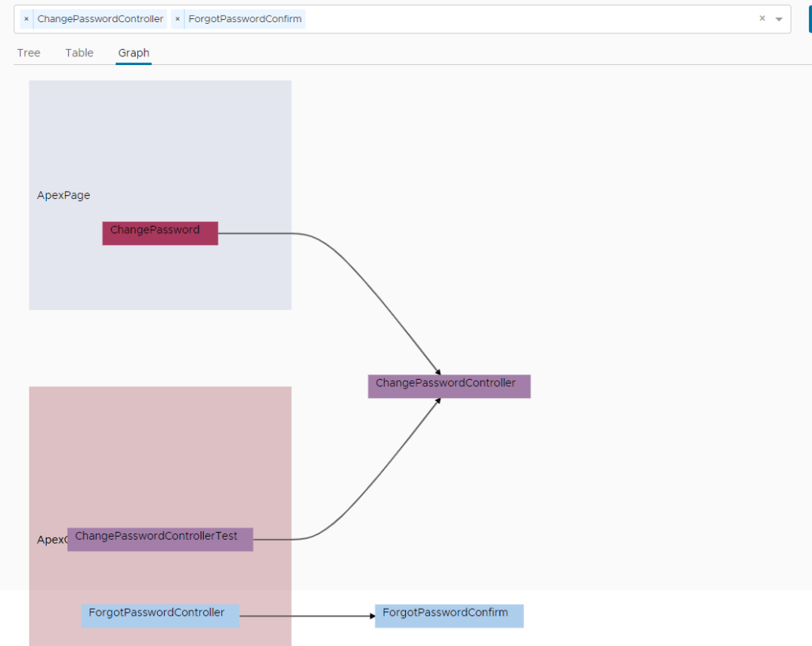The width and height of the screenshot is (812, 646).
Task: Clear all filters with the × icon
Action: (762, 18)
